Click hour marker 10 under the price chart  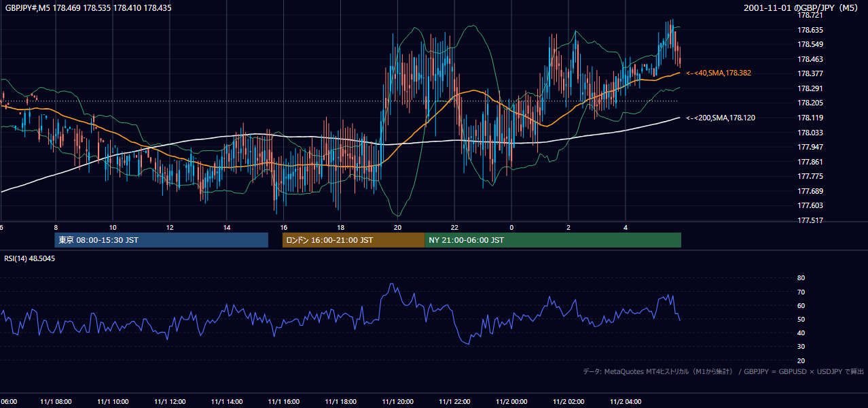click(113, 227)
